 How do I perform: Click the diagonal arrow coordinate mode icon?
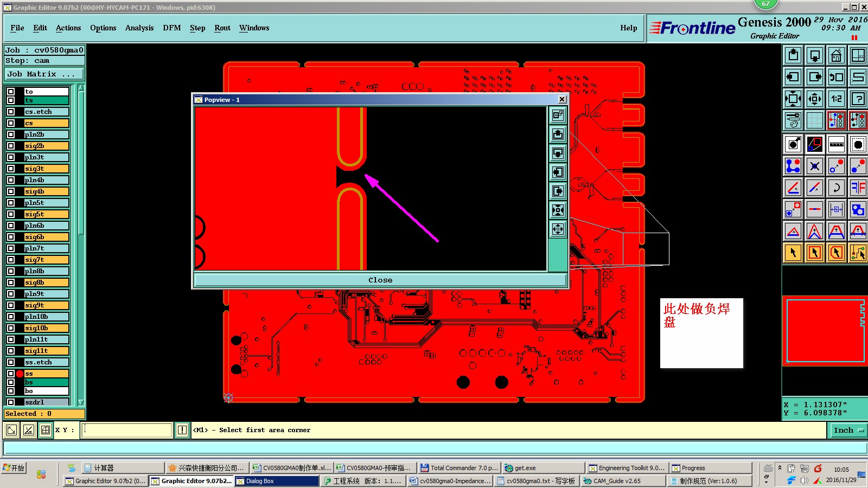(x=11, y=430)
